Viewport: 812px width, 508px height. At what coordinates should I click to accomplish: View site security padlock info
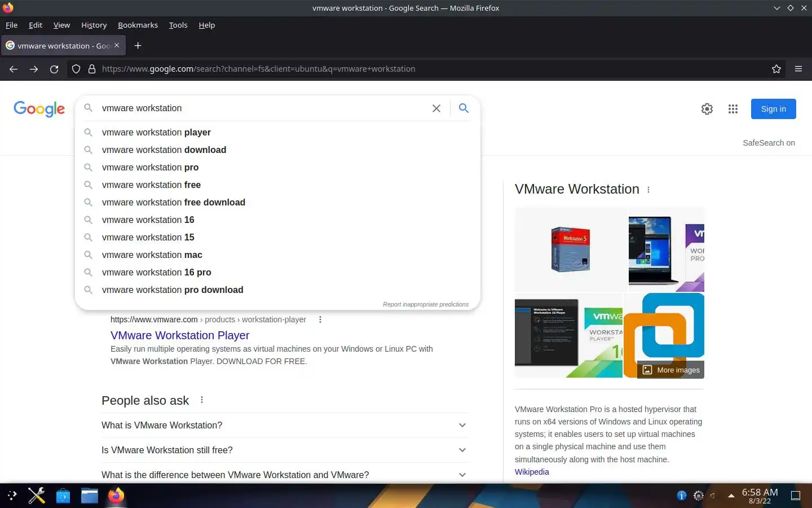92,69
